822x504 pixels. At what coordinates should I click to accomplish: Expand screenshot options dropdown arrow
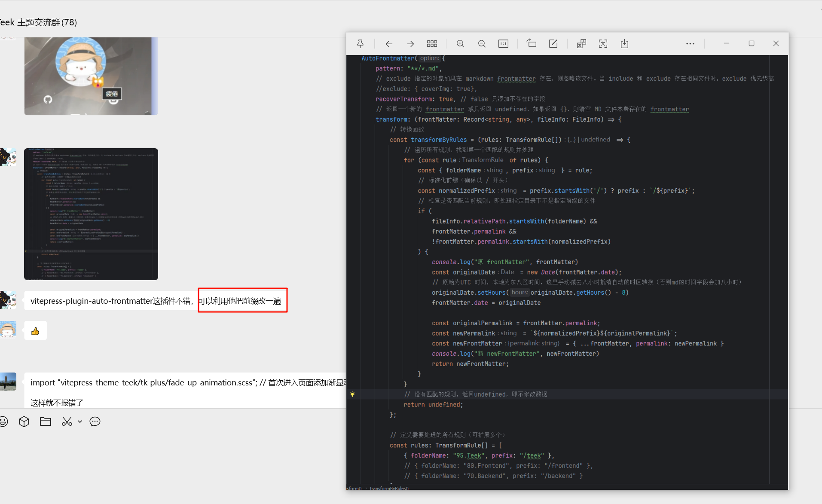point(80,422)
